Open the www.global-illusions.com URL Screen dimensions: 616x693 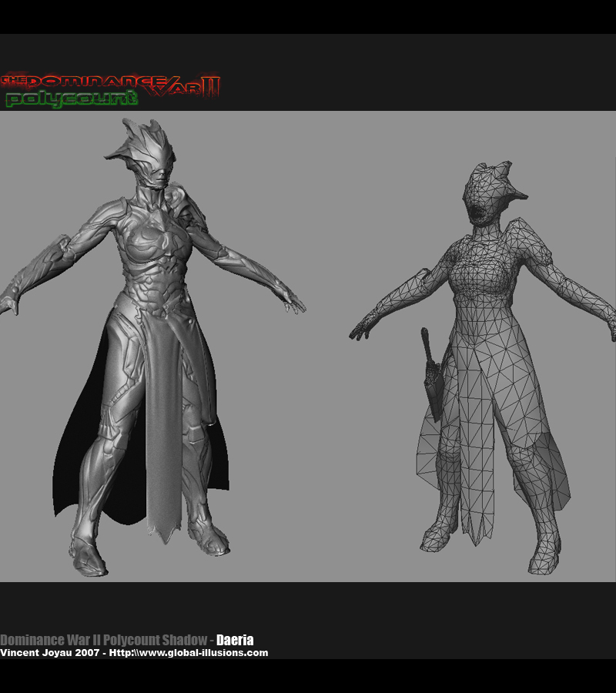click(x=189, y=653)
